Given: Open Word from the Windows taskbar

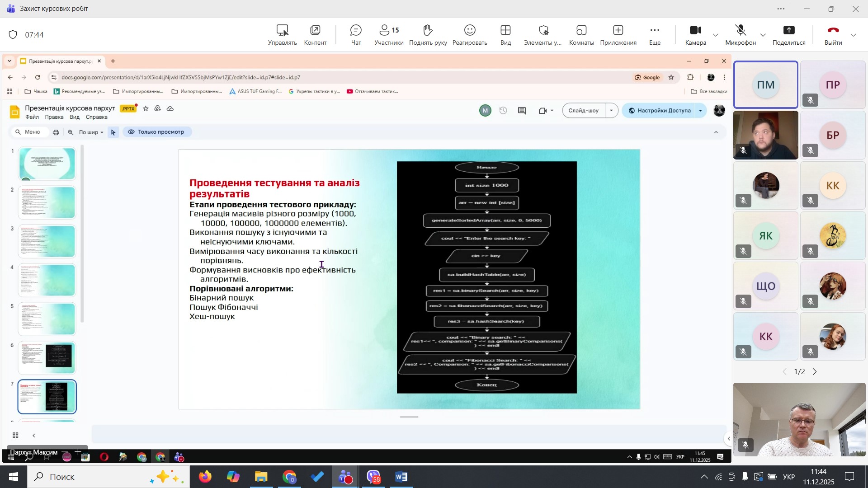Looking at the screenshot, I should 401,477.
